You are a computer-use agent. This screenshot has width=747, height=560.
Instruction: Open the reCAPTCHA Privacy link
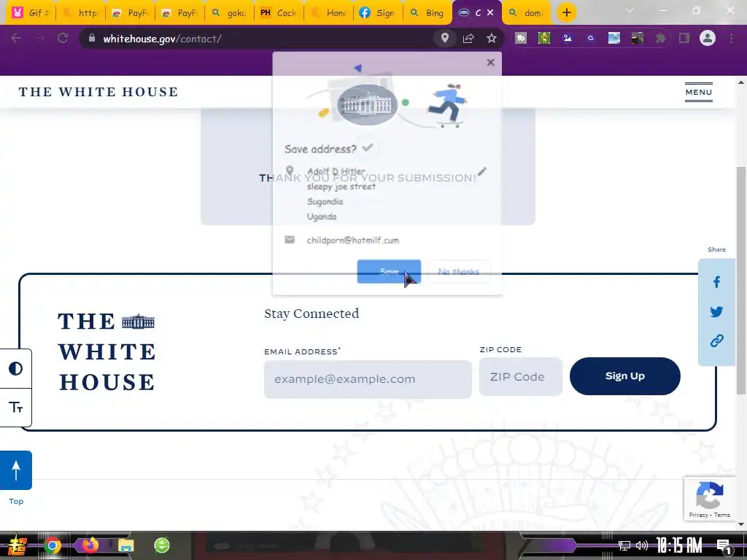tap(698, 515)
